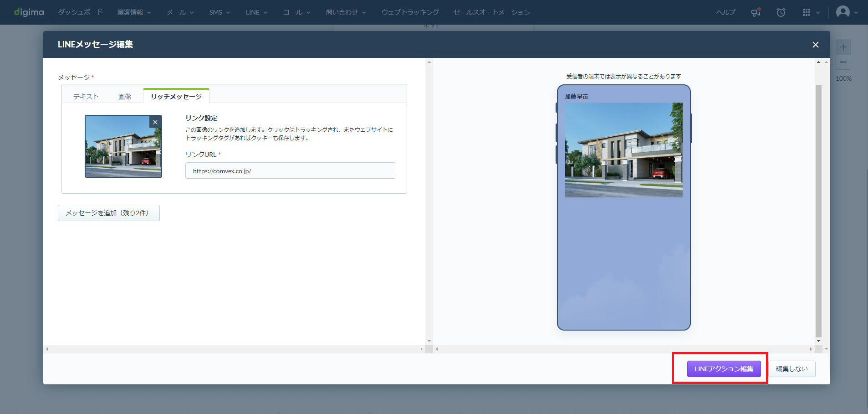Viewport: 868px width, 414px height.
Task: Open the announcements megaphone icon
Action: pos(756,12)
